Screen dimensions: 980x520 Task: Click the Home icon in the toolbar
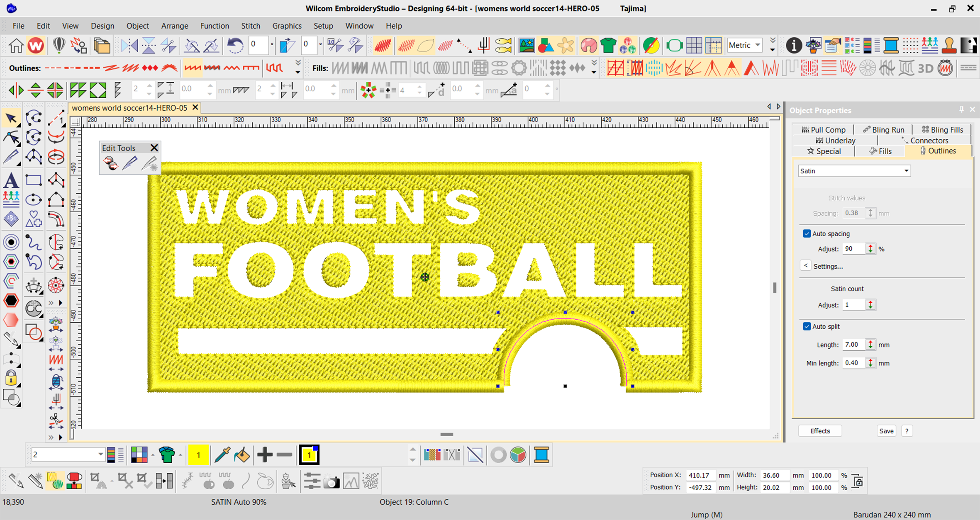click(x=16, y=45)
